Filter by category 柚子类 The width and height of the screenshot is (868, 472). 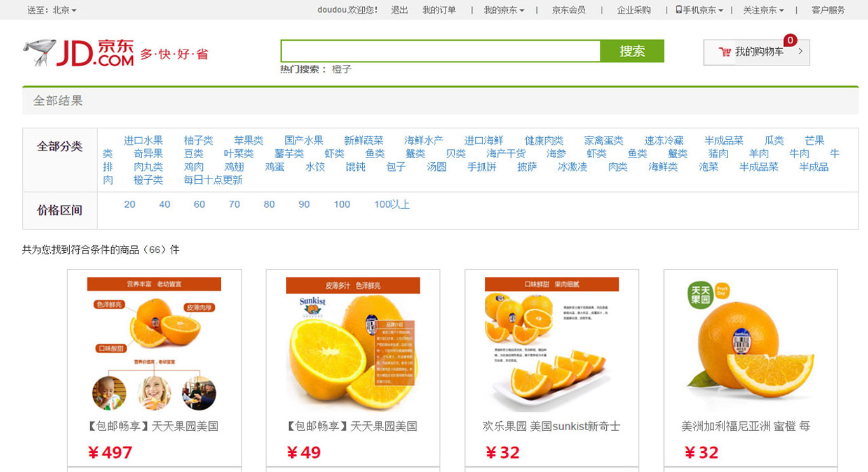click(x=198, y=140)
